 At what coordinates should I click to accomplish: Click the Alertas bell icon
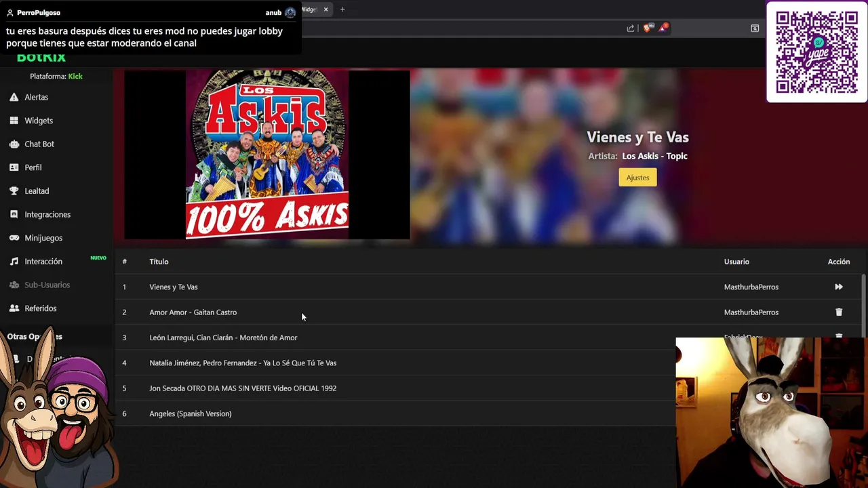(14, 97)
